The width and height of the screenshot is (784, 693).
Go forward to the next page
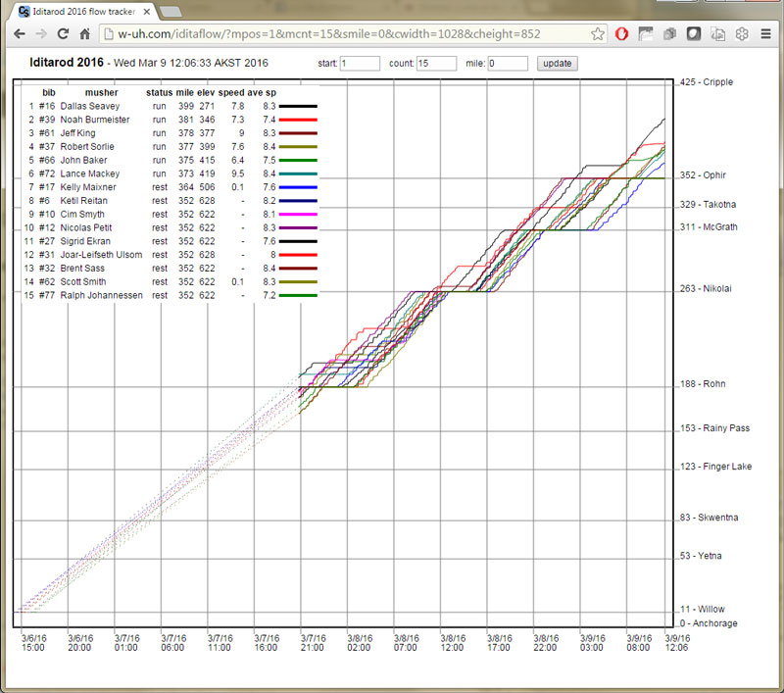(41, 34)
